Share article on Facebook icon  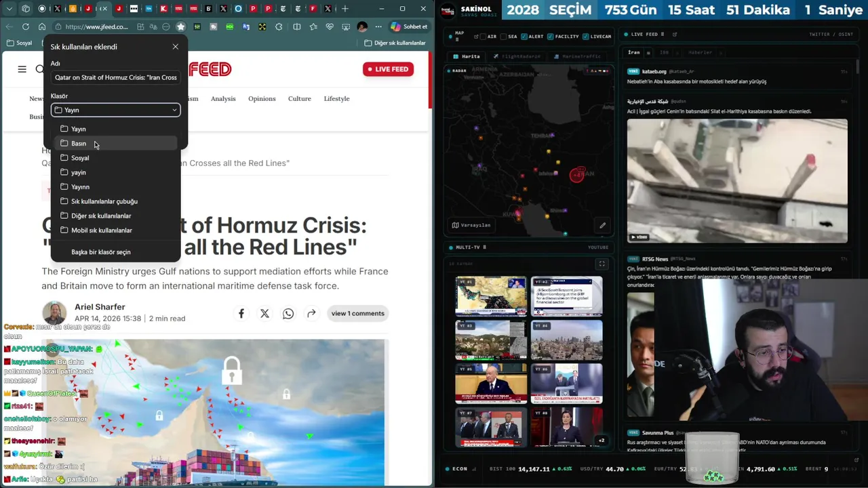tap(241, 313)
